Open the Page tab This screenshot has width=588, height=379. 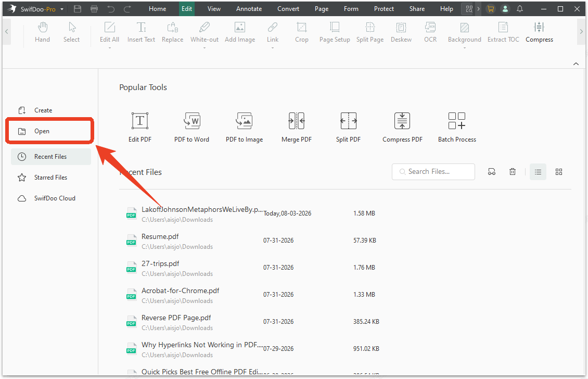pos(322,9)
